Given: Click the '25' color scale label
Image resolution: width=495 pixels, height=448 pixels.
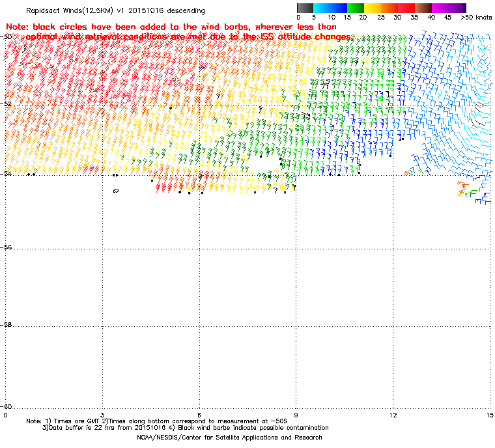Looking at the screenshot, I should (x=381, y=18).
